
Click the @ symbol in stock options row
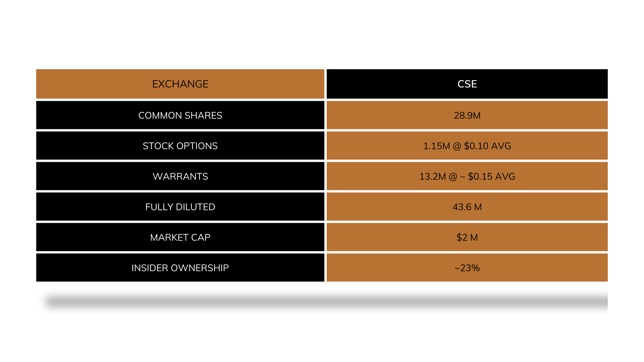[x=457, y=146]
